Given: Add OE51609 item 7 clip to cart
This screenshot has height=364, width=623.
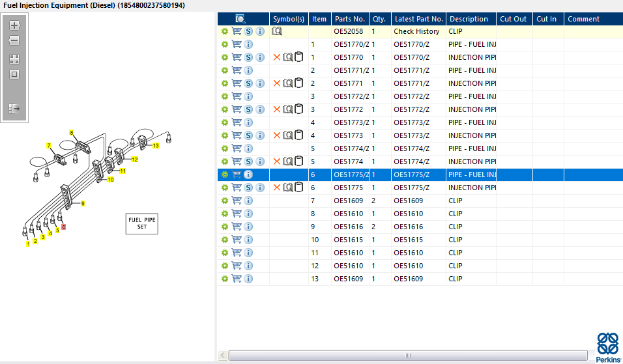Looking at the screenshot, I should [x=237, y=201].
